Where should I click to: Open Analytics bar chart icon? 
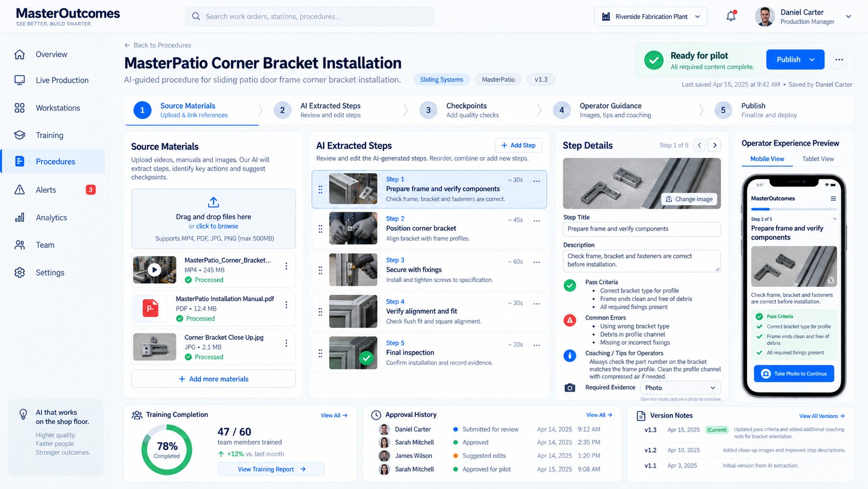20,218
